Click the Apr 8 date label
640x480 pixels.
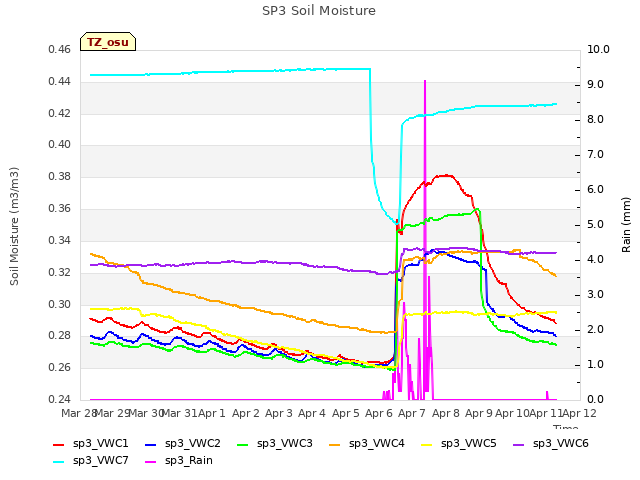pos(446,413)
